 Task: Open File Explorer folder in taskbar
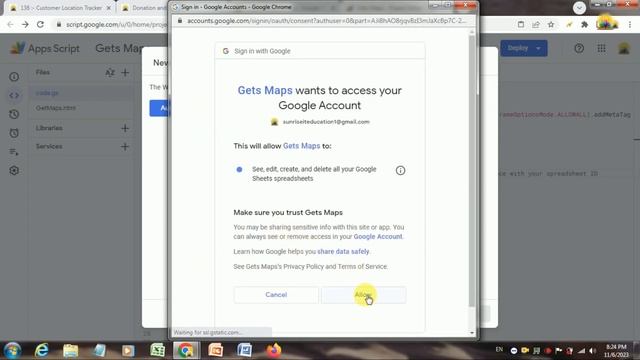tap(71, 351)
